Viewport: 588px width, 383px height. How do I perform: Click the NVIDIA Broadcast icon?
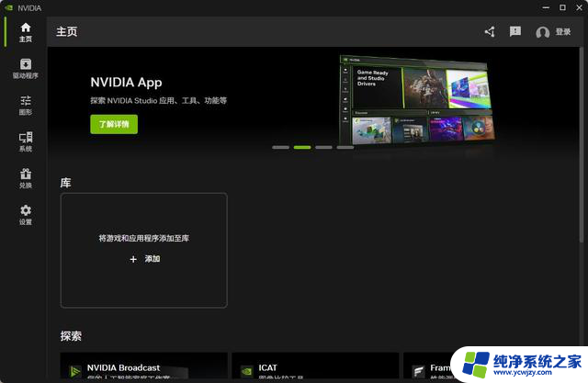pos(75,371)
